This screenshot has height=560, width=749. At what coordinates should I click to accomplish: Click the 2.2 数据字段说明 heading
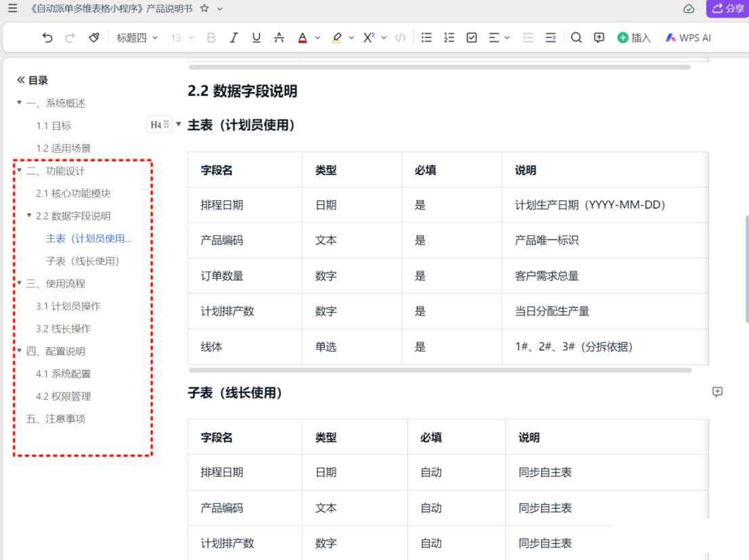242,91
